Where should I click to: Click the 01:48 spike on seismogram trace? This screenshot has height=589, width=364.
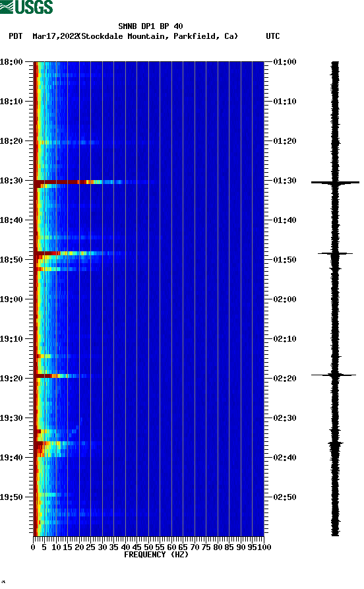click(x=335, y=253)
